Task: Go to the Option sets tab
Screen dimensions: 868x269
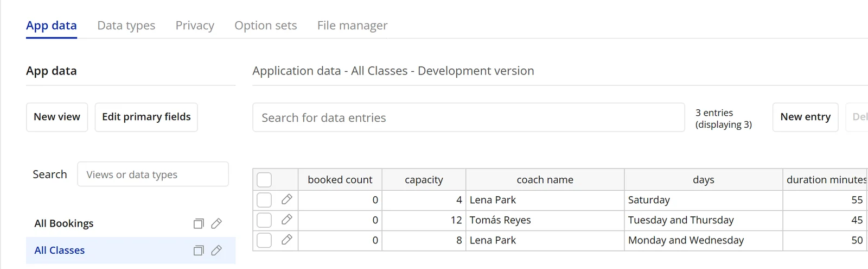Action: click(x=266, y=26)
